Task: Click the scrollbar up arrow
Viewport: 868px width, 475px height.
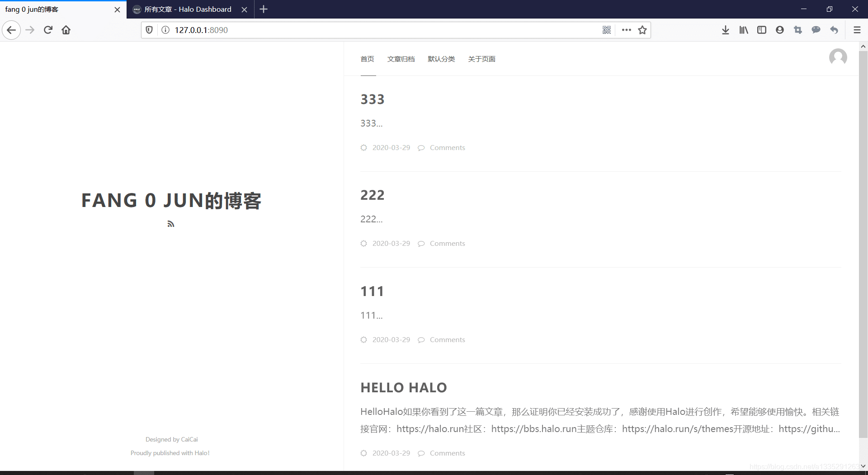Action: (863, 46)
